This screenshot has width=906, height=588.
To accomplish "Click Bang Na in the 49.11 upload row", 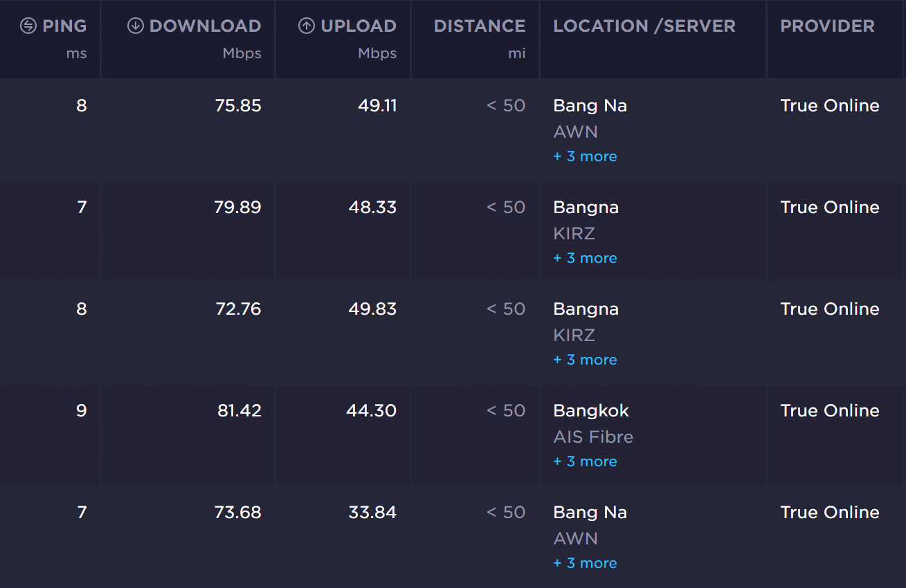I will [590, 106].
